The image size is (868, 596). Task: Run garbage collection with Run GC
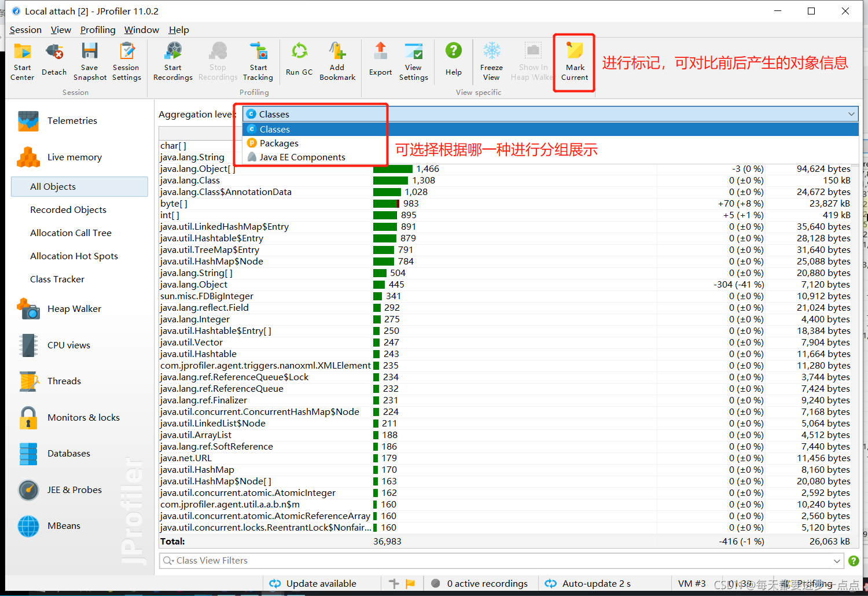coord(299,60)
